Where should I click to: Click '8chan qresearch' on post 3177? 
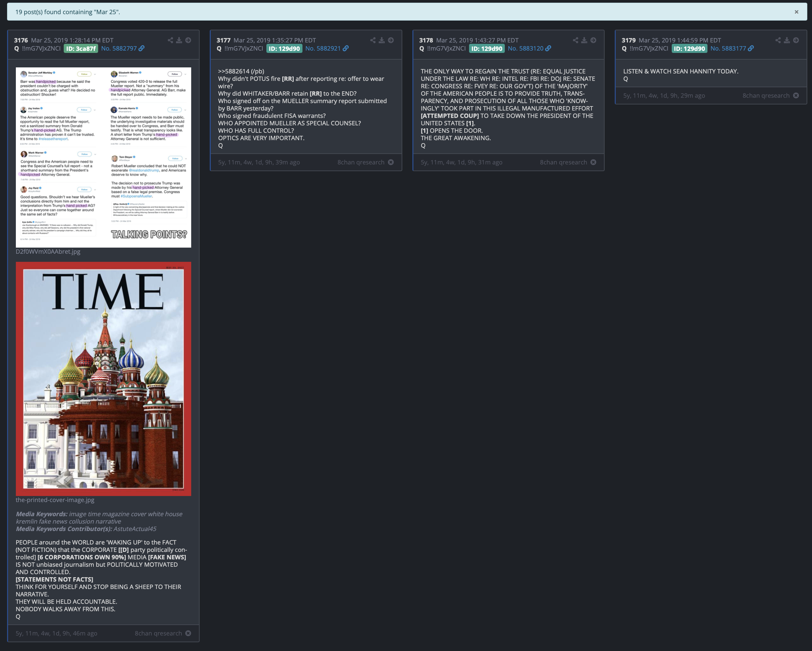361,162
